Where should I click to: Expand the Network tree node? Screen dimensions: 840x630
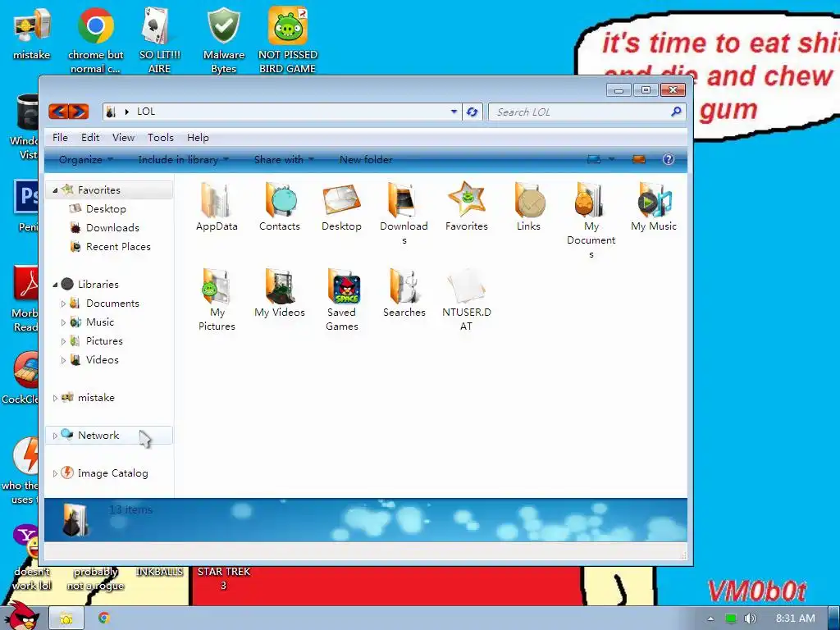pos(55,436)
